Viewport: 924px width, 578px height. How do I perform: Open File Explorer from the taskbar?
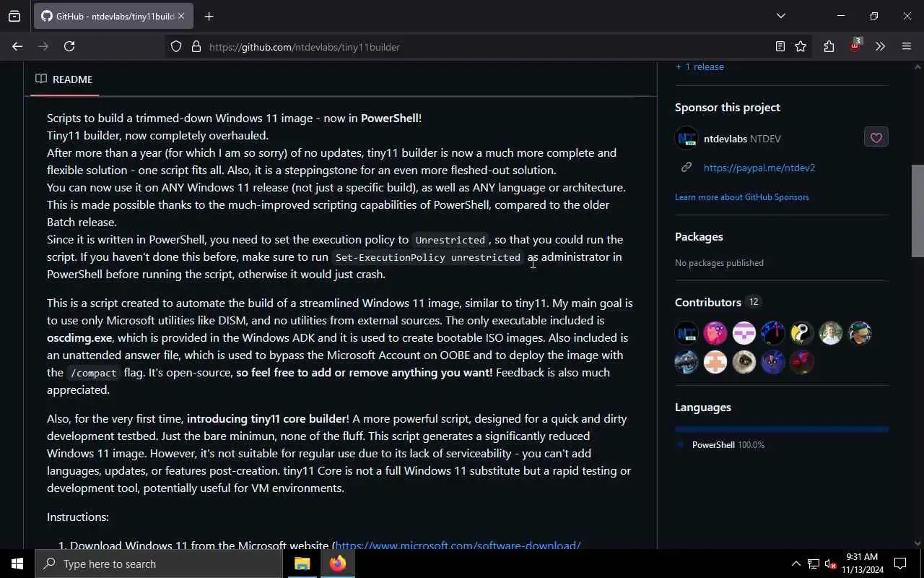pyautogui.click(x=302, y=564)
